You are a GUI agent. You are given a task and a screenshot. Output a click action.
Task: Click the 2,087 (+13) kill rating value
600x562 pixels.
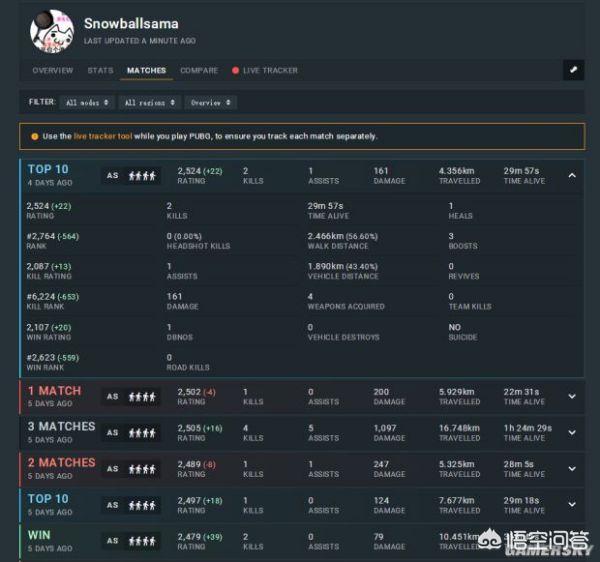[49, 266]
